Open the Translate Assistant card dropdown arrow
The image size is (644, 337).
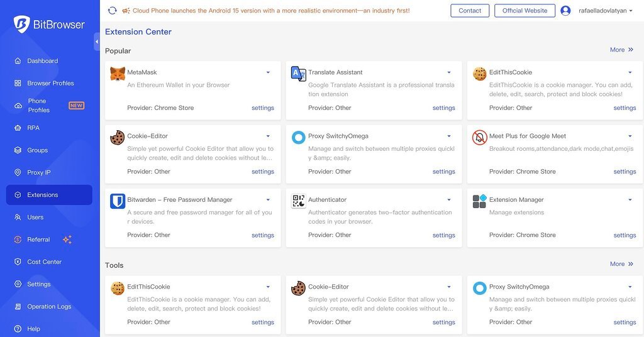[449, 72]
